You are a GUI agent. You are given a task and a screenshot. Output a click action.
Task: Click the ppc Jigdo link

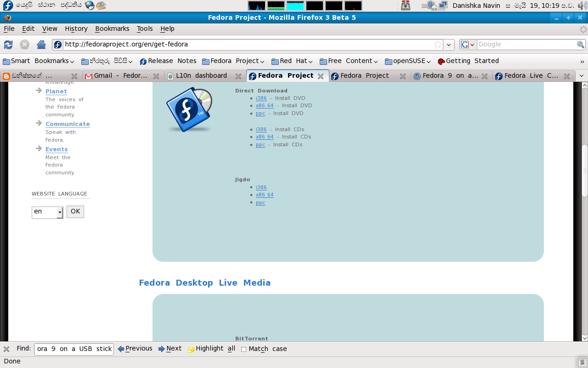tap(260, 203)
